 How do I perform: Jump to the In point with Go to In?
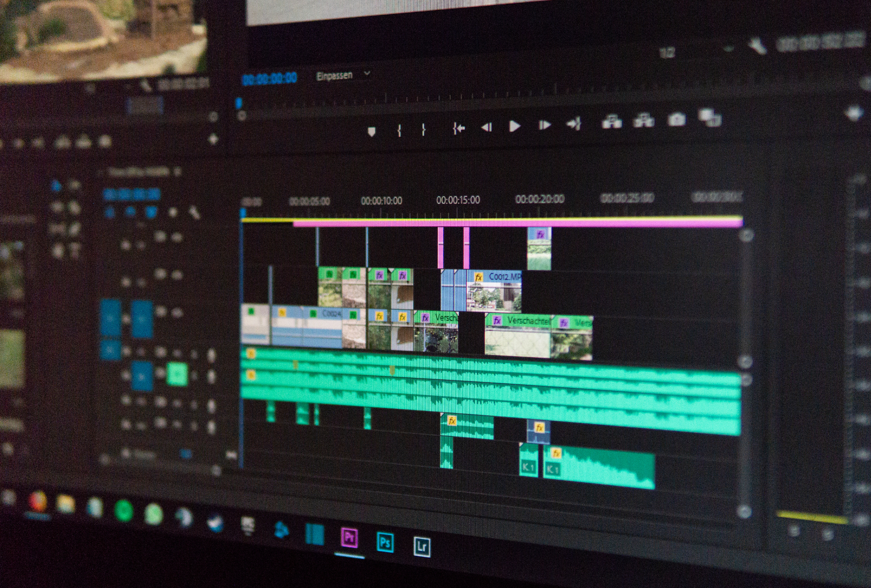[458, 128]
